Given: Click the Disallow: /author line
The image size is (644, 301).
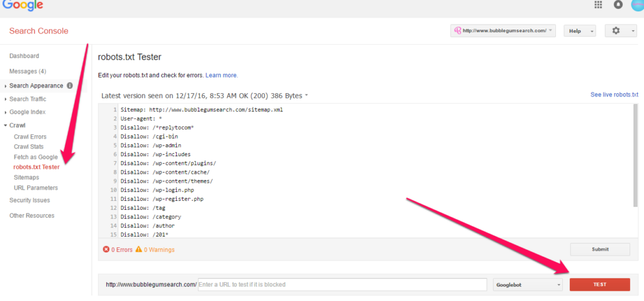Looking at the screenshot, I should pyautogui.click(x=147, y=225).
